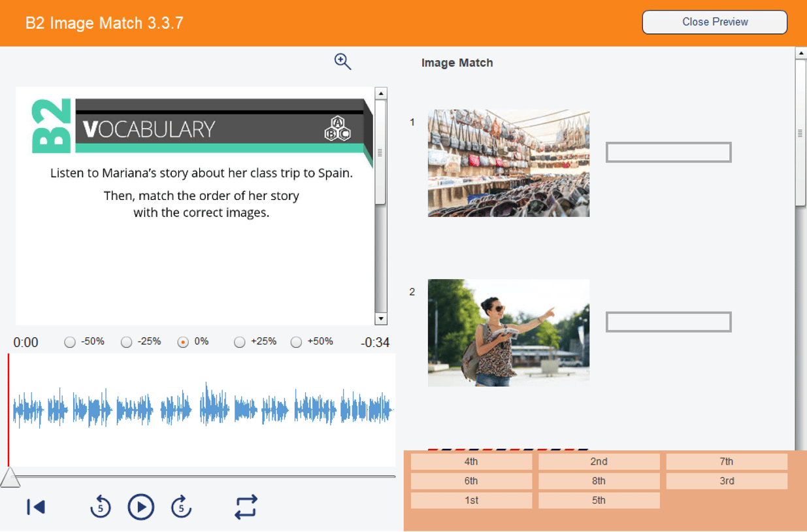This screenshot has width=807, height=532.
Task: Skip forward 5 seconds
Action: pyautogui.click(x=181, y=507)
